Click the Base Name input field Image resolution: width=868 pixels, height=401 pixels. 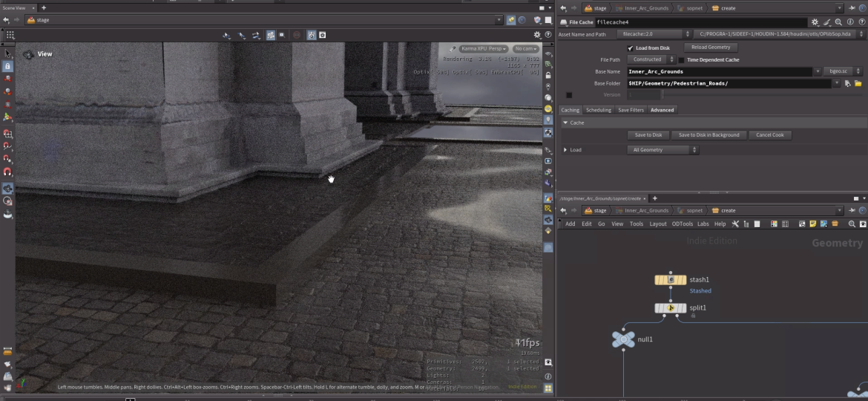(719, 71)
